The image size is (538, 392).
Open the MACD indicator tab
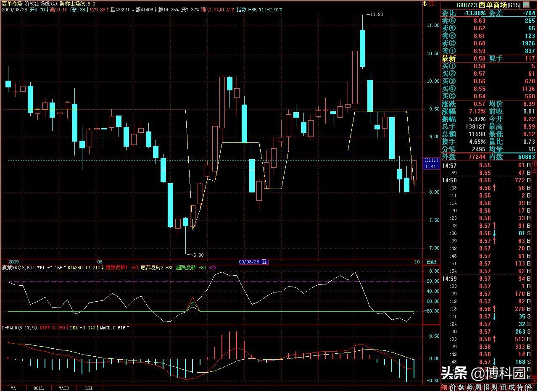tap(63, 388)
